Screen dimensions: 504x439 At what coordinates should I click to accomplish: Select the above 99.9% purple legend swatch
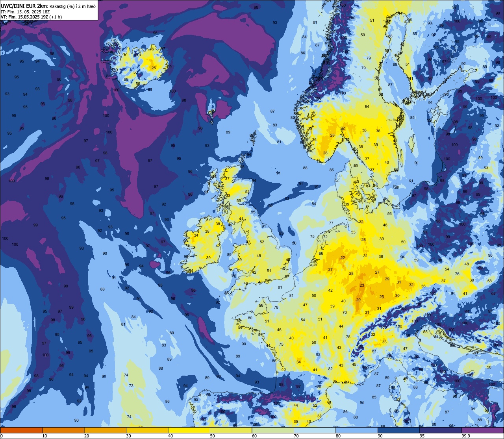[x=483, y=430]
